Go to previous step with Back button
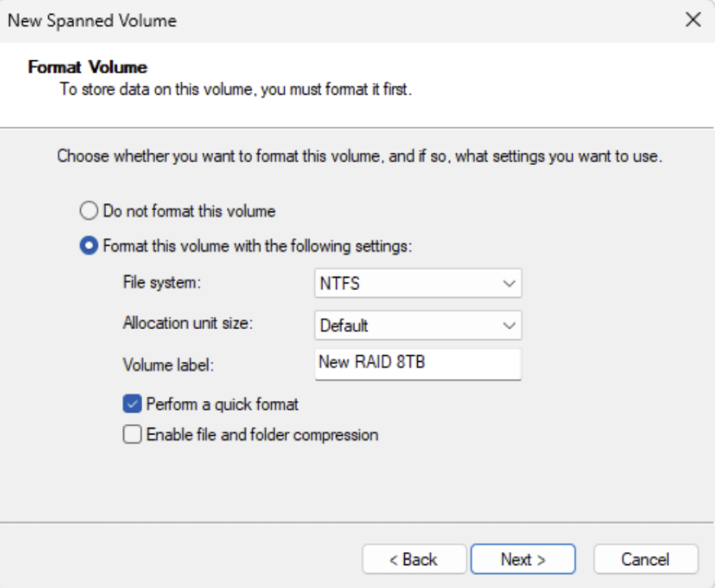The height and width of the screenshot is (588, 715). pyautogui.click(x=412, y=559)
